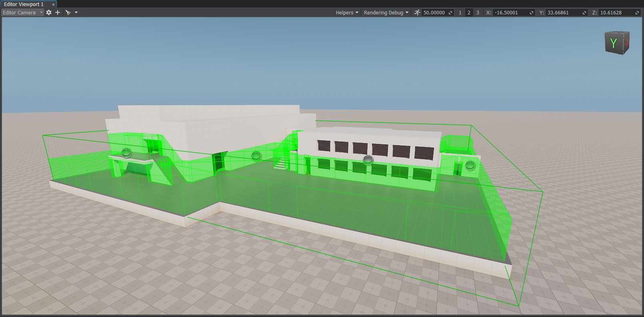
Task: Click the Y-axis orientation cube gizmo
Action: (617, 43)
